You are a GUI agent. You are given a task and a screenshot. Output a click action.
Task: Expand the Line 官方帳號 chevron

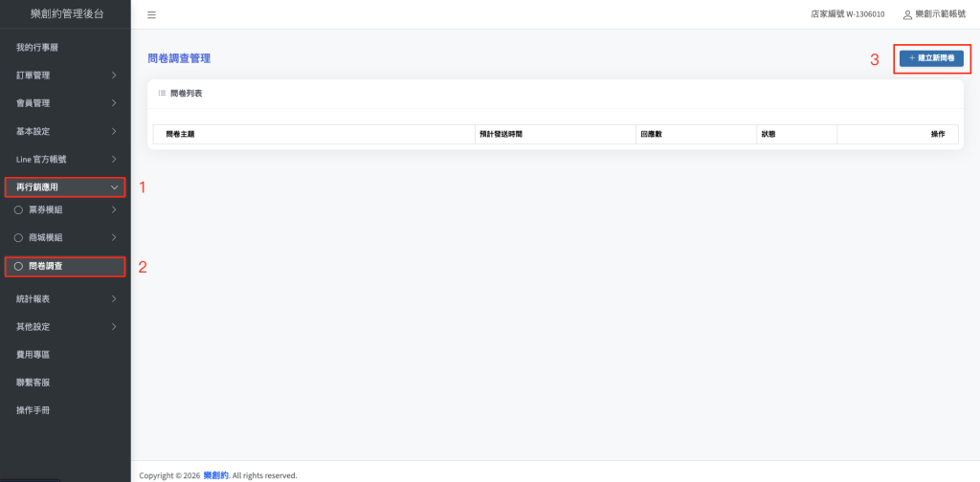tap(114, 159)
